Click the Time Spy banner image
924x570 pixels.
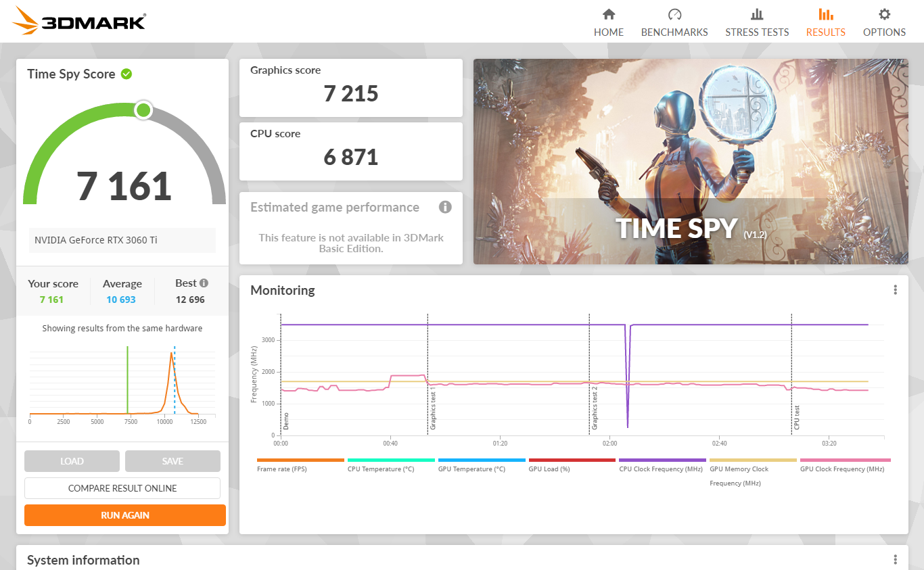tap(691, 162)
